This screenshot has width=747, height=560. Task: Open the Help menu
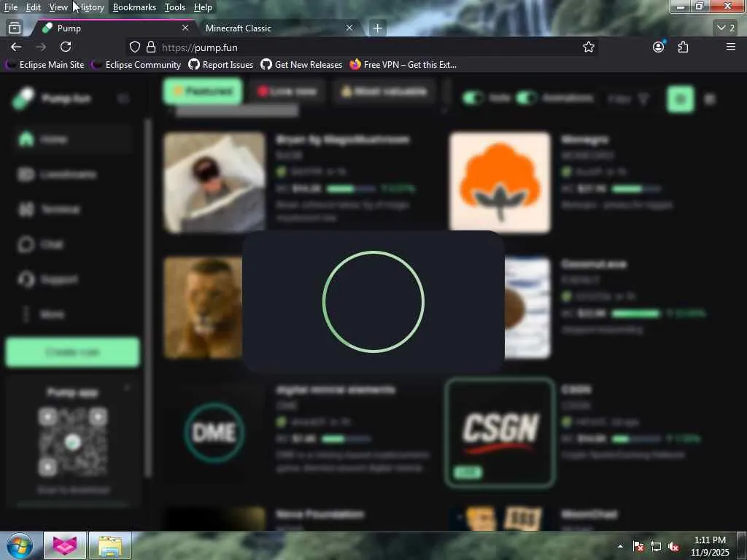tap(203, 7)
